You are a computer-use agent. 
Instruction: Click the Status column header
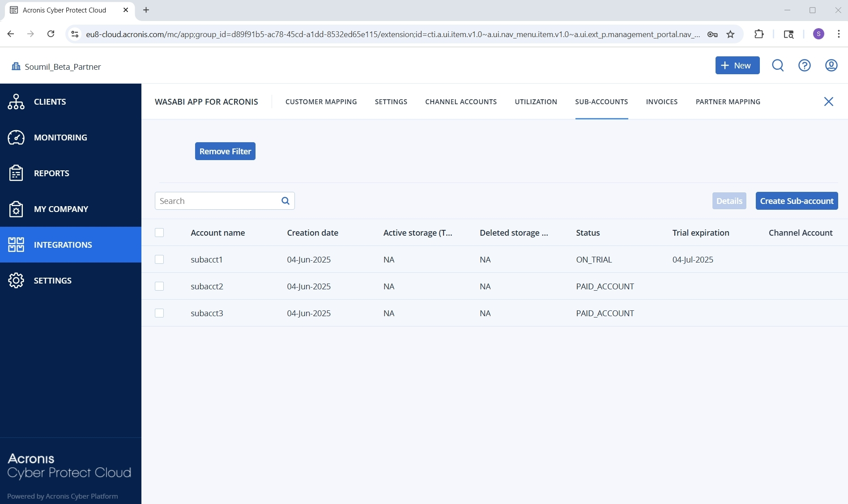pyautogui.click(x=588, y=233)
